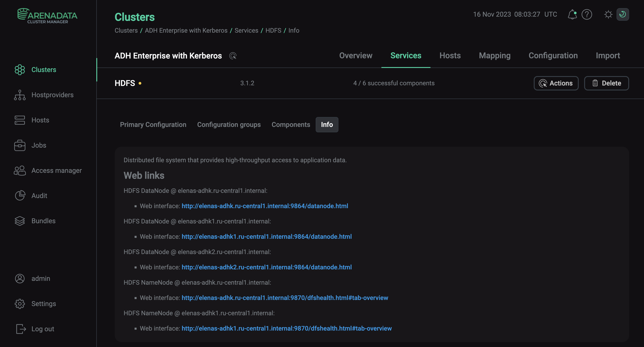Click the Jobs briefcase icon
This screenshot has width=644, height=347.
click(20, 145)
